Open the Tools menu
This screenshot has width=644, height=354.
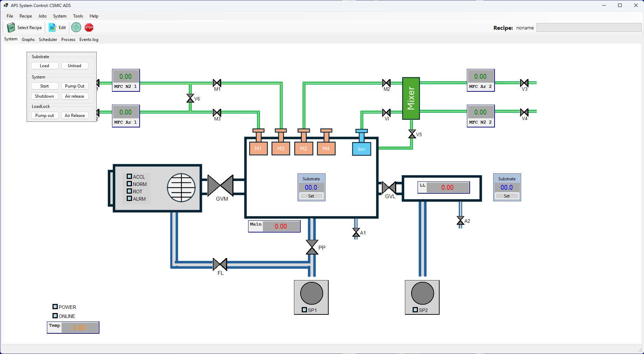coord(78,16)
